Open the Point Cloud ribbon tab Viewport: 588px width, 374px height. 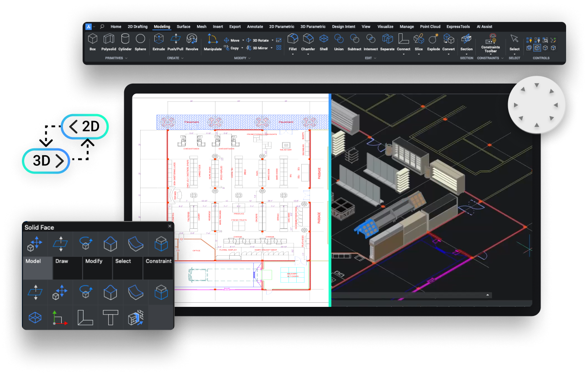click(x=430, y=26)
